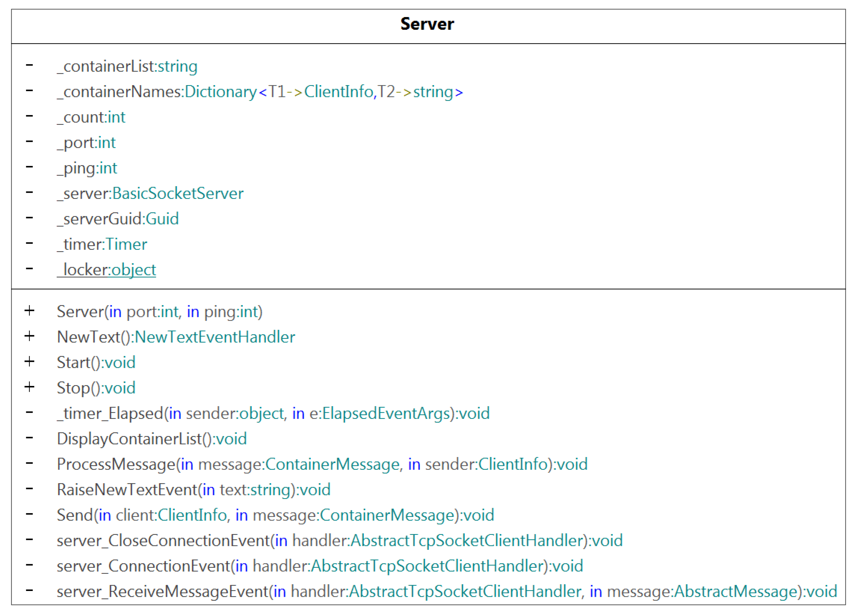Select the _timer_Elapsed method entry
857x616 pixels.
click(273, 413)
